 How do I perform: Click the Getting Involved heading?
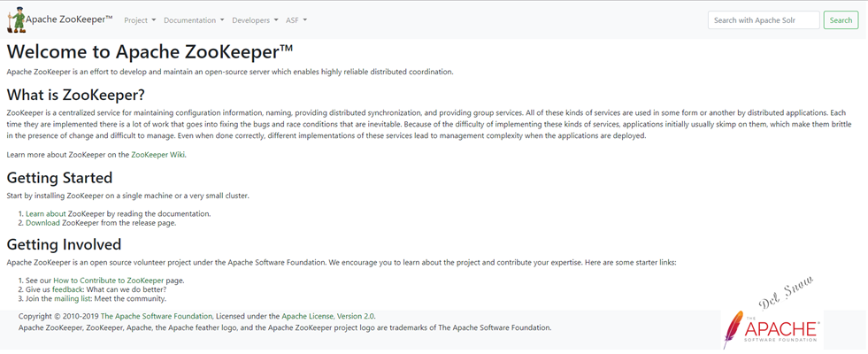(64, 244)
